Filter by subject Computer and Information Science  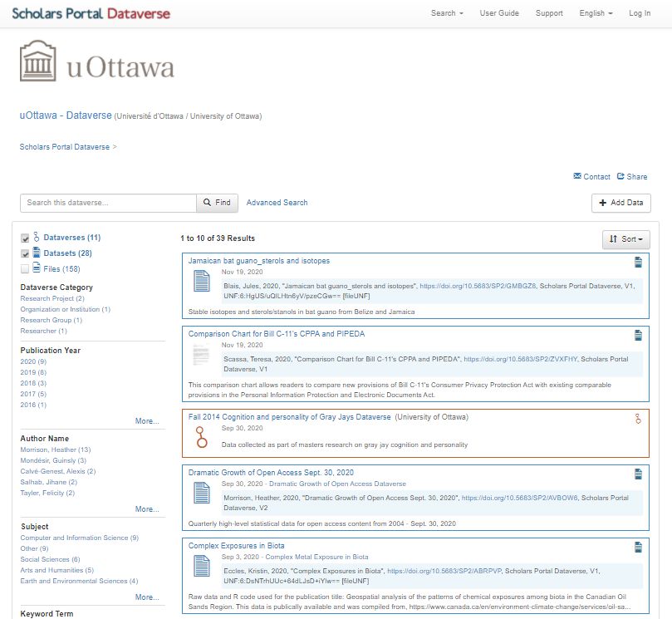pos(79,538)
